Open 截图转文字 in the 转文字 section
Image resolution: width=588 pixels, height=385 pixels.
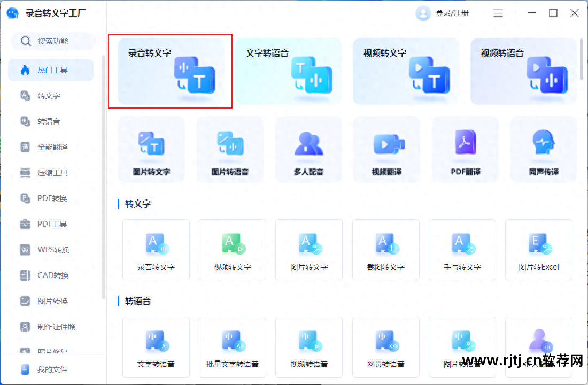click(385, 249)
